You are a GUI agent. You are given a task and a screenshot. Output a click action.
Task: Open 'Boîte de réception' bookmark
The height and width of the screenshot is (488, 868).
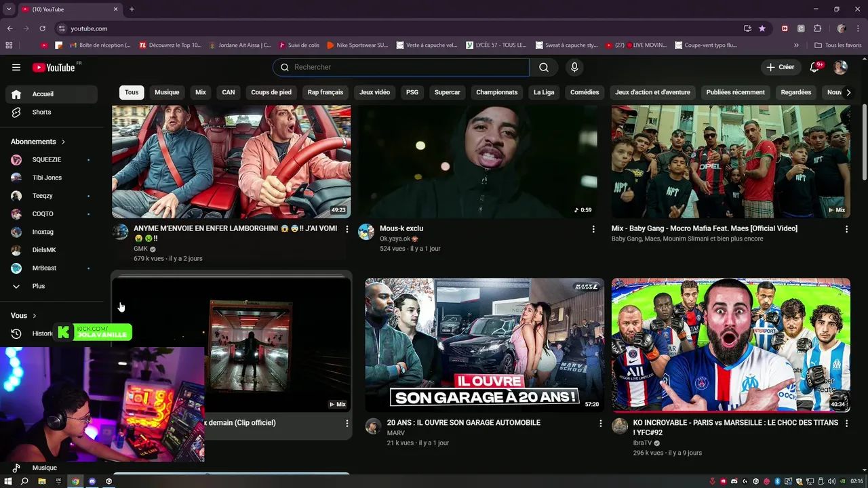[100, 45]
